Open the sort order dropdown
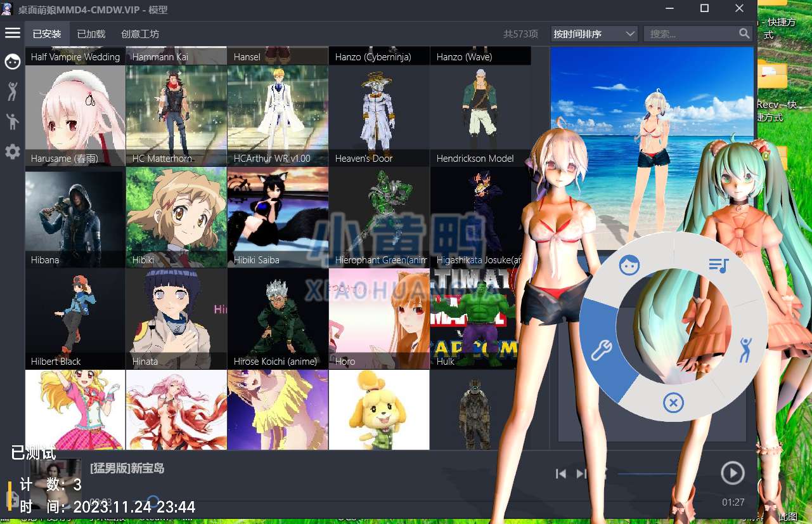The width and height of the screenshot is (812, 524). pyautogui.click(x=594, y=34)
